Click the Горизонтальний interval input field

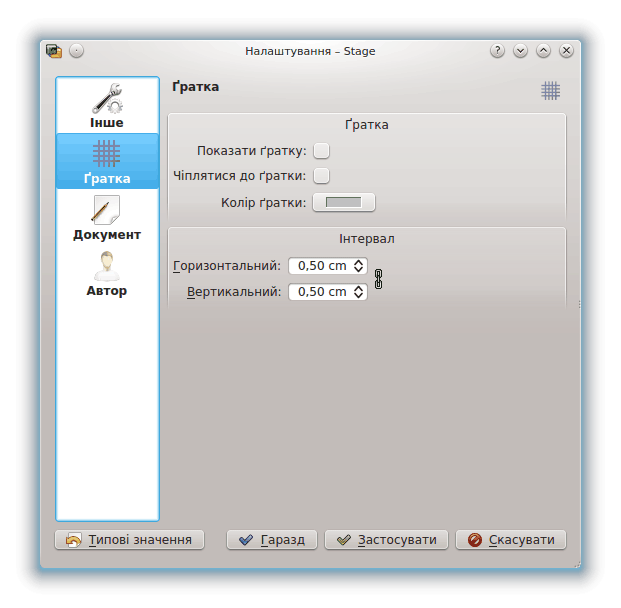click(320, 266)
